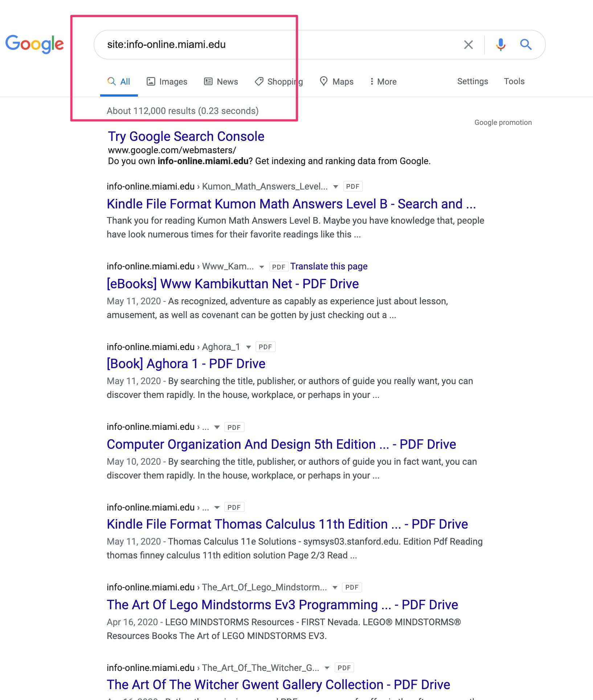The width and height of the screenshot is (593, 700).
Task: Click the 'Apr 16, 2020' date in the Lego Mindstorms snippet
Action: tap(132, 622)
